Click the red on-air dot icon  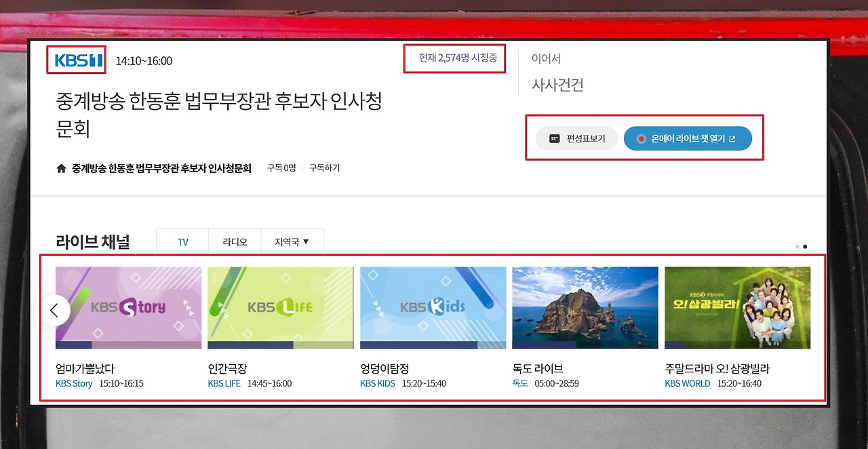[640, 138]
